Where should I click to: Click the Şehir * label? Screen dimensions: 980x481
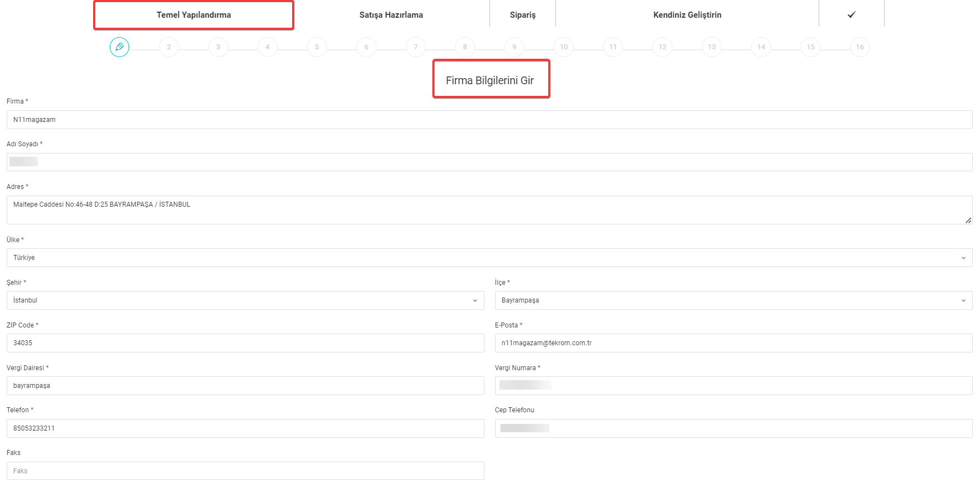(x=16, y=283)
